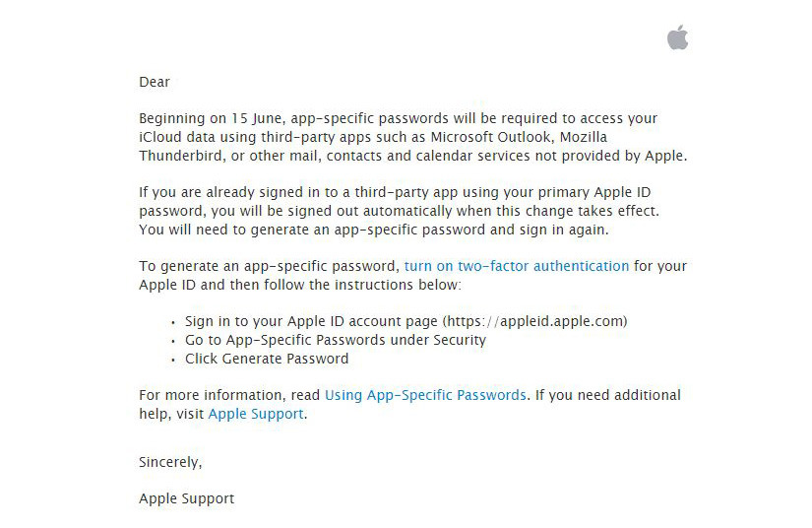Click the 'Sincerely,' closing text
The height and width of the screenshot is (528, 812).
click(170, 462)
